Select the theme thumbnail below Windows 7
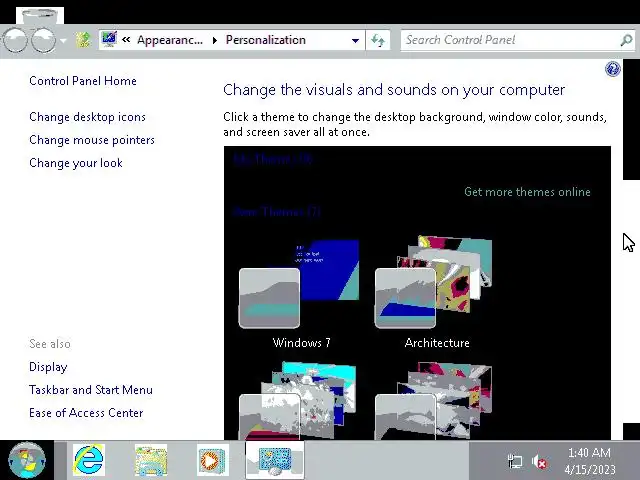This screenshot has height=480, width=640. coord(298,400)
